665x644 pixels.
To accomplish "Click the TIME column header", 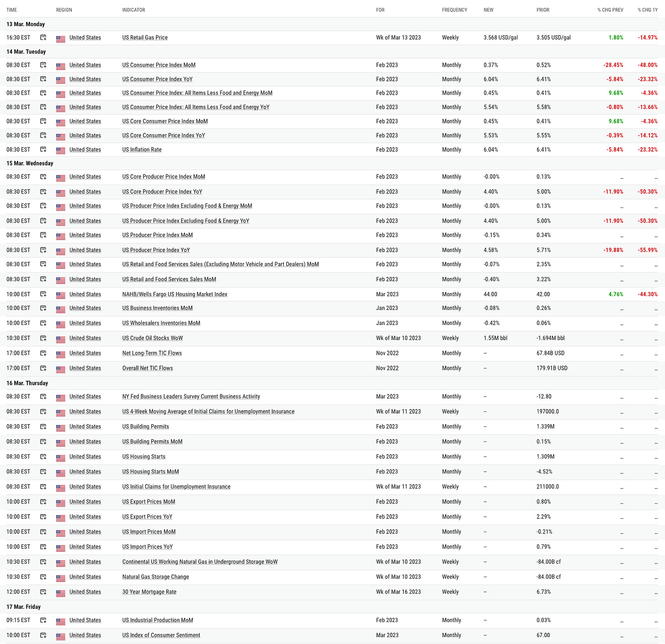I will 12,10.
